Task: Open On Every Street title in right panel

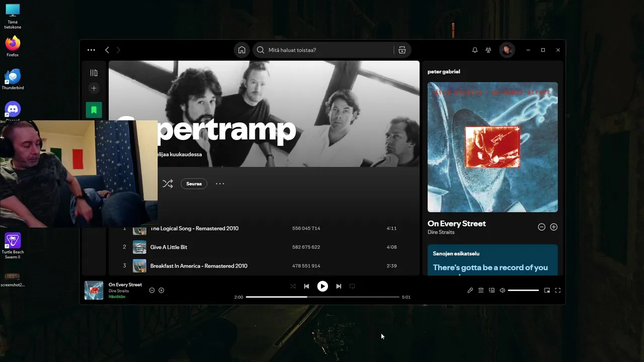Action: point(456,223)
